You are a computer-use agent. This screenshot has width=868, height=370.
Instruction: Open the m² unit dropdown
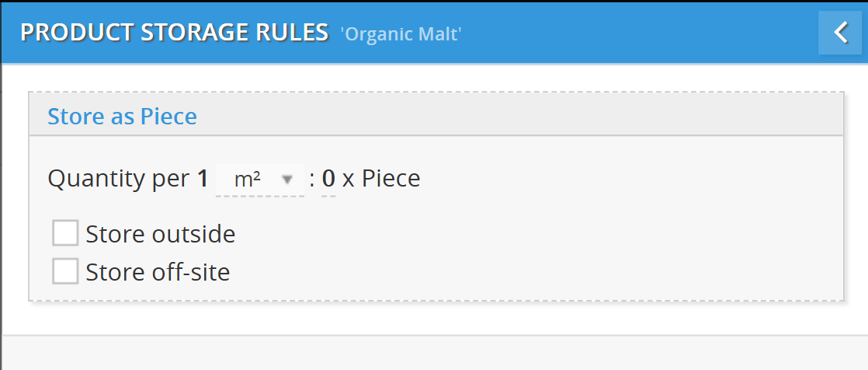click(259, 180)
